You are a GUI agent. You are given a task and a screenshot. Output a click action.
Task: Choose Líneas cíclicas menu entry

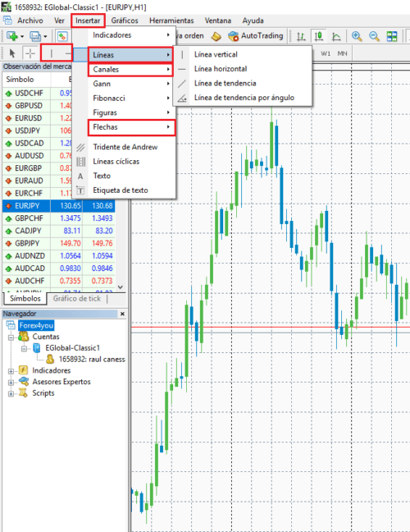[x=125, y=162]
